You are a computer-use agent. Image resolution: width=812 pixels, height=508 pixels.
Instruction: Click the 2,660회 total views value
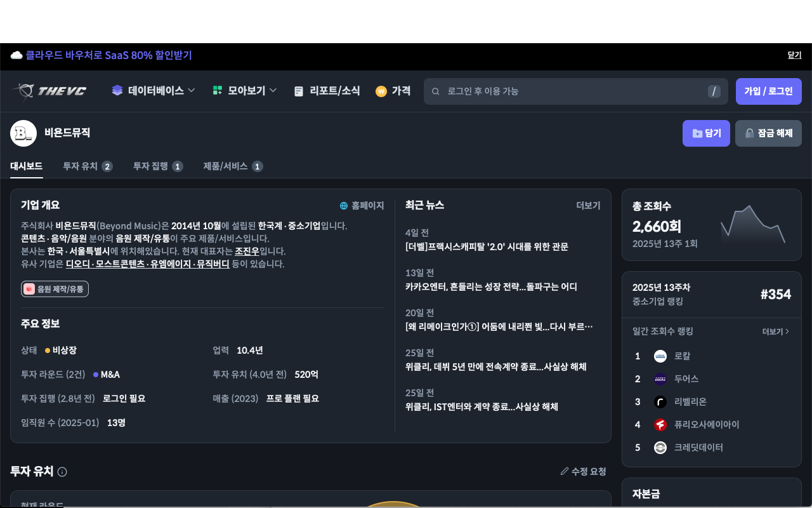[657, 226]
